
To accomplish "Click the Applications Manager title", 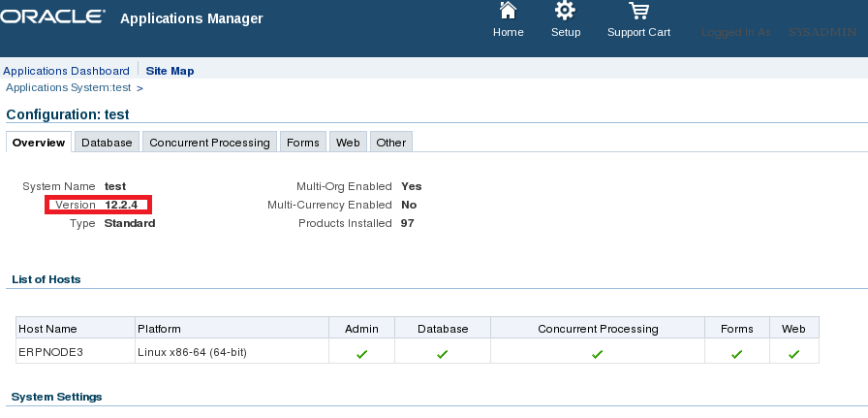I will [192, 18].
